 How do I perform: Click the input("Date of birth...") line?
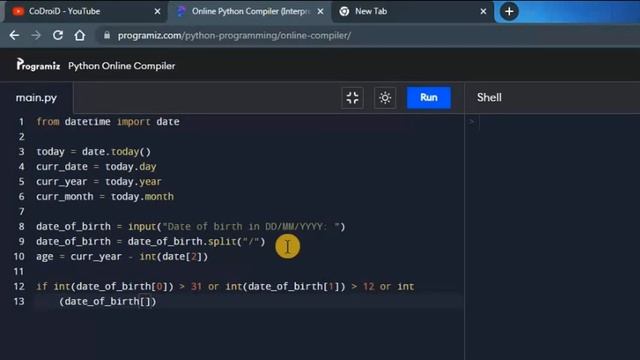(191, 227)
